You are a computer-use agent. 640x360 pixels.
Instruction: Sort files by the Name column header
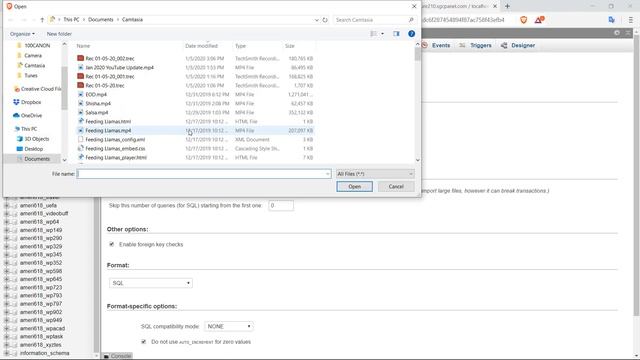click(x=83, y=46)
